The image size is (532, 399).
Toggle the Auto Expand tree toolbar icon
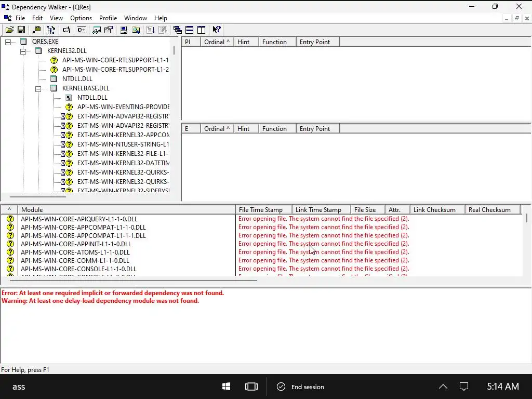point(51,30)
